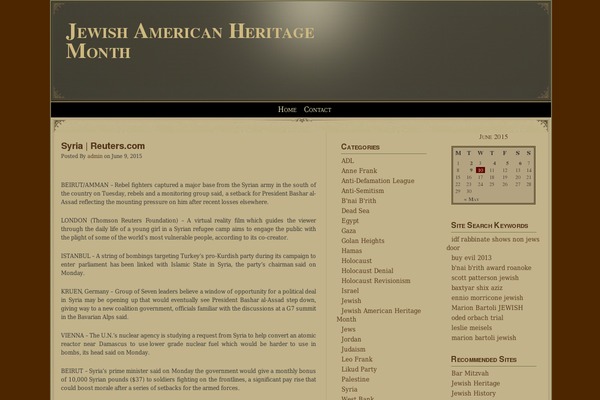This screenshot has width=600, height=400.
Task: Select the Judaism category
Action: tap(353, 349)
